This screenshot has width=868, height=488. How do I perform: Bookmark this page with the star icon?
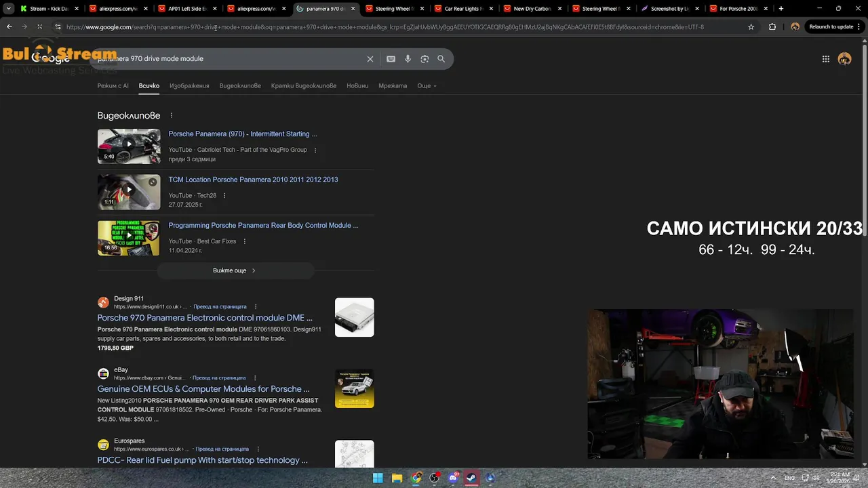pos(751,27)
